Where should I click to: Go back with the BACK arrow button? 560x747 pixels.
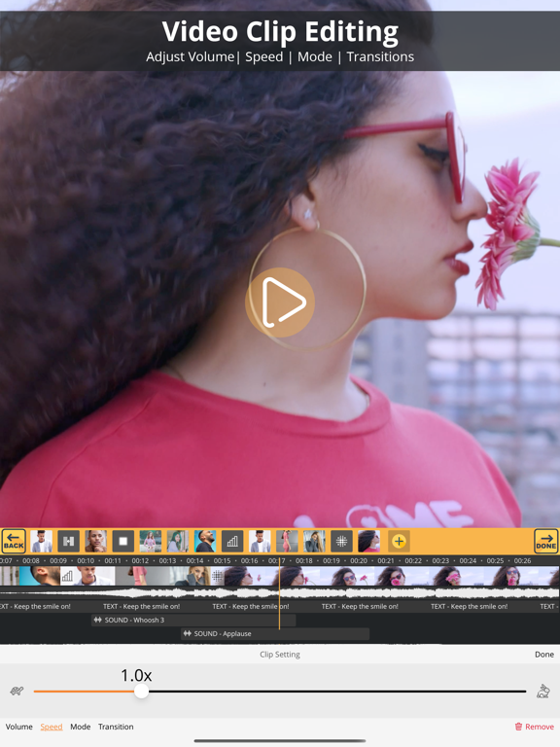click(x=14, y=541)
